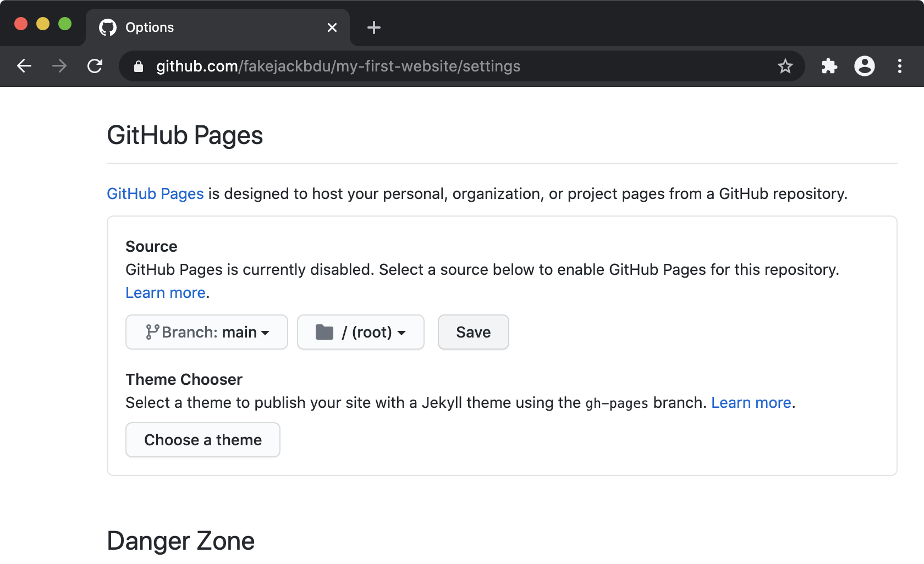Click the Choose a theme button
This screenshot has height=564, width=924.
(x=203, y=440)
